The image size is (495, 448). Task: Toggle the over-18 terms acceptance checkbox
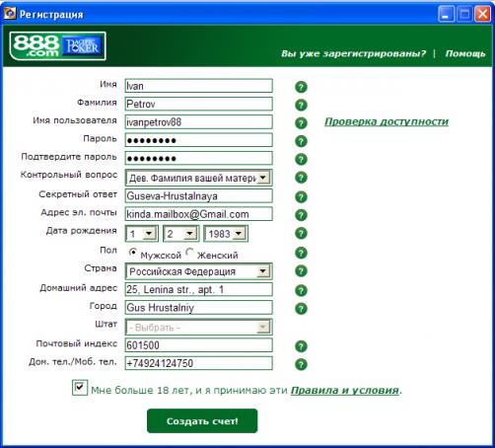point(80,388)
